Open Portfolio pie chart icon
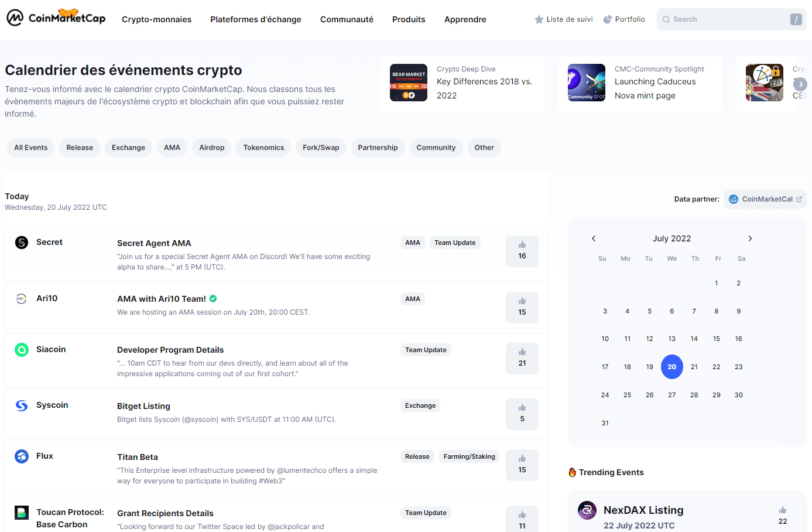 pos(608,19)
